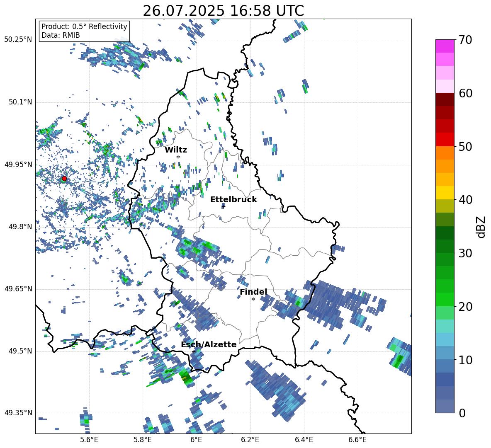This screenshot has height=448, width=491.
Task: Click the Ettelbruck city label
Action: (x=233, y=200)
